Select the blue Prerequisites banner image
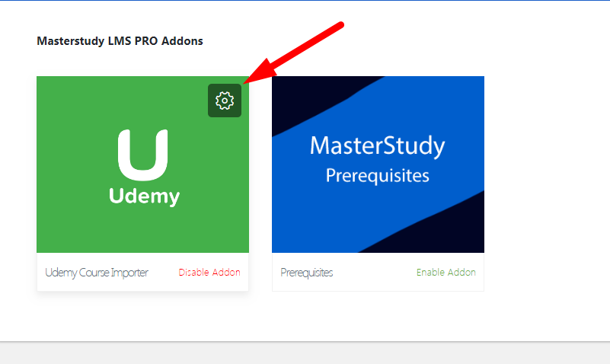 (x=378, y=164)
